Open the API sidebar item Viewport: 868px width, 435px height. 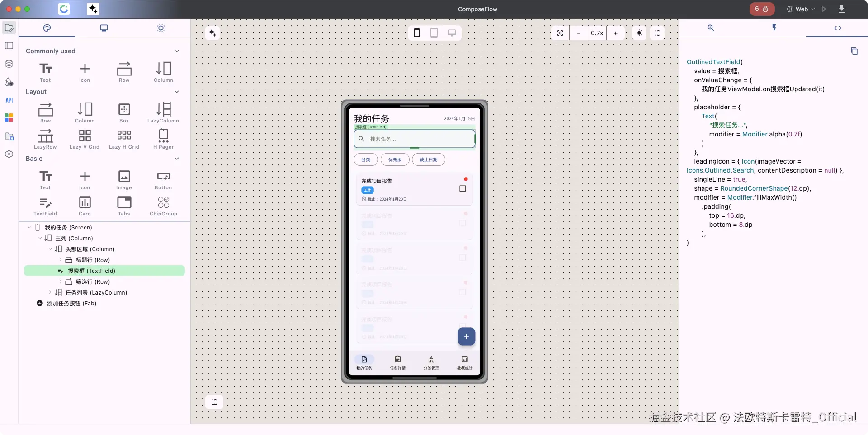[x=9, y=100]
